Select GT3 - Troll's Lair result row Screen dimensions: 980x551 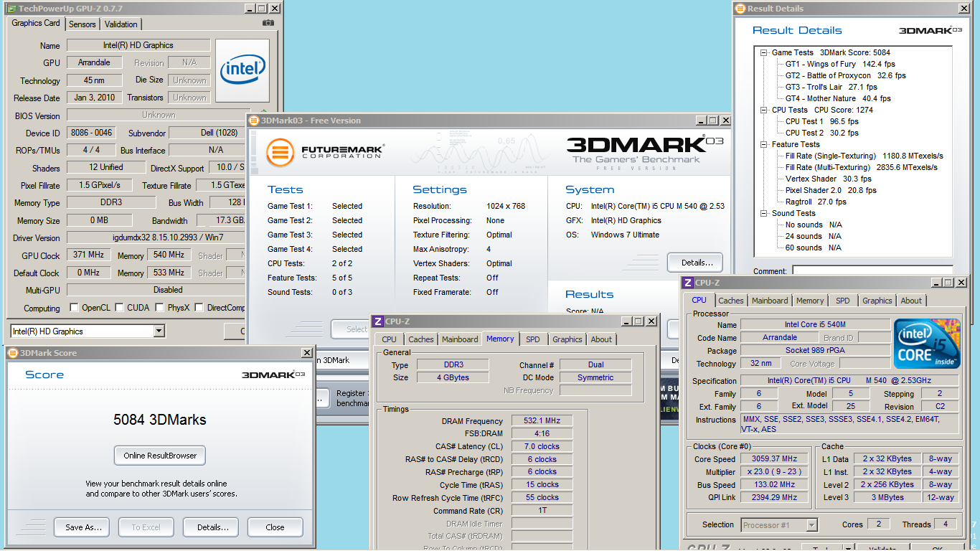tap(831, 87)
